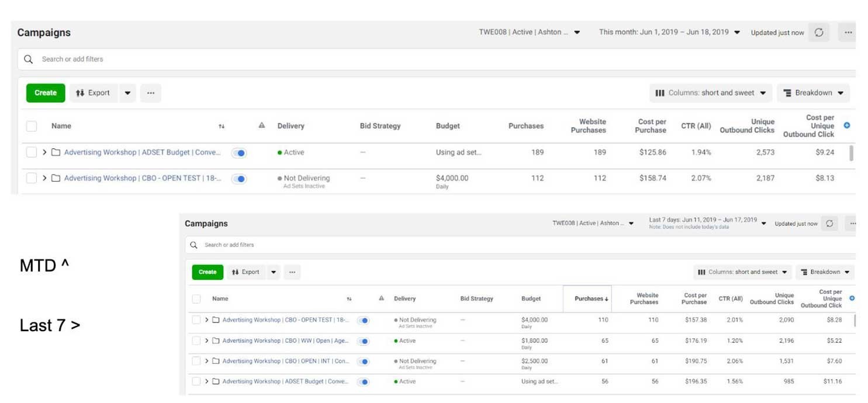Click the warning triangle column icon, This month view
Viewport: 868px width, 403px height.
(262, 126)
